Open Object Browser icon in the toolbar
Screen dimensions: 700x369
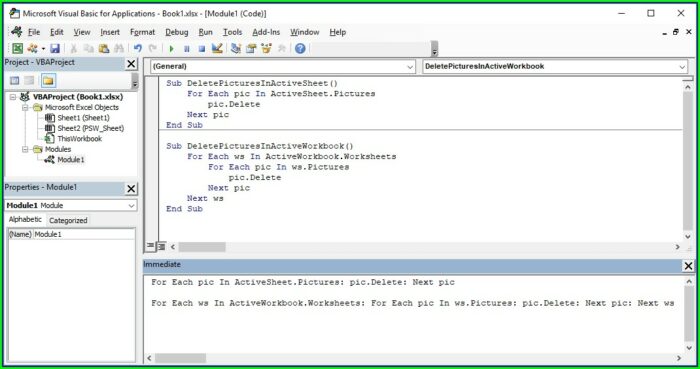[x=267, y=48]
